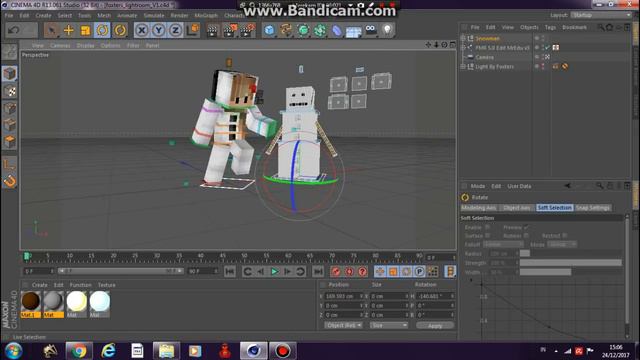This screenshot has height=360, width=640.
Task: Toggle the Y axis lock
Action: [158, 30]
